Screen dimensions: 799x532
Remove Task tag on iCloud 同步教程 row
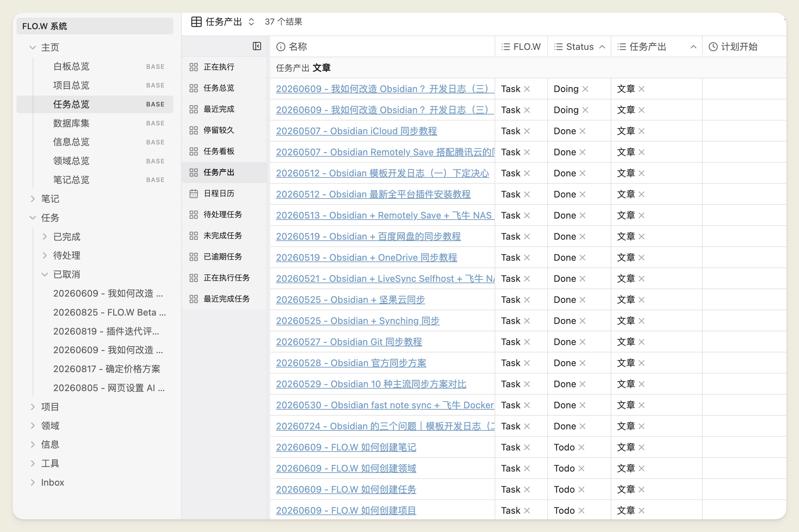click(x=527, y=131)
